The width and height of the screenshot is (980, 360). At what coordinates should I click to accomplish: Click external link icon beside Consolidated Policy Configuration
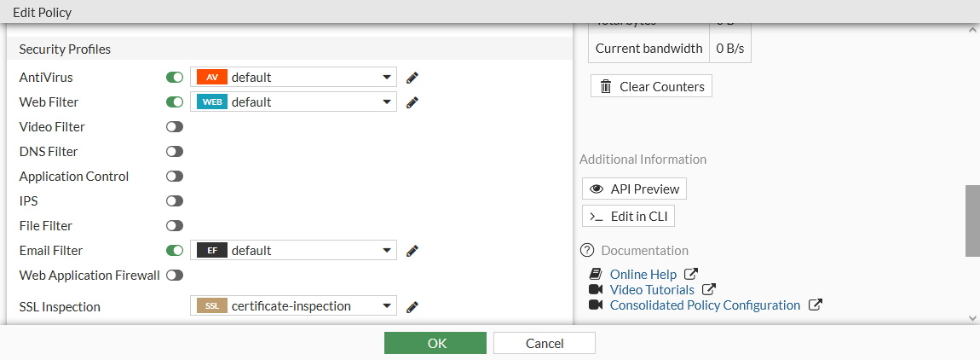pos(815,305)
